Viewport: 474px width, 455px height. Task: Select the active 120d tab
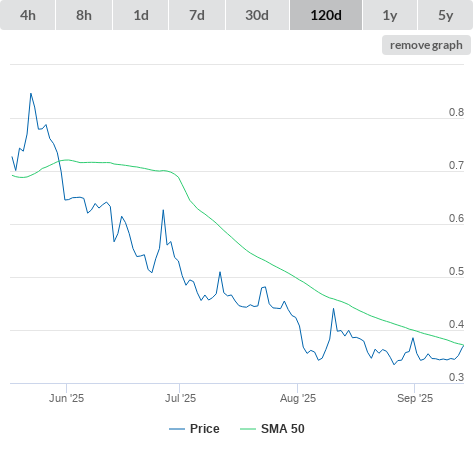(326, 15)
